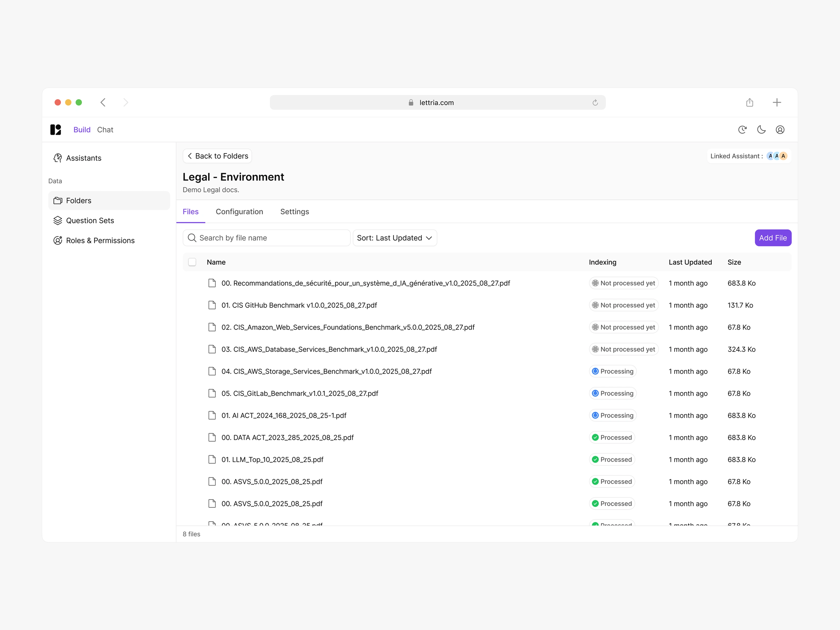The height and width of the screenshot is (630, 840).
Task: Open Roles & Permissions page
Action: click(x=100, y=240)
